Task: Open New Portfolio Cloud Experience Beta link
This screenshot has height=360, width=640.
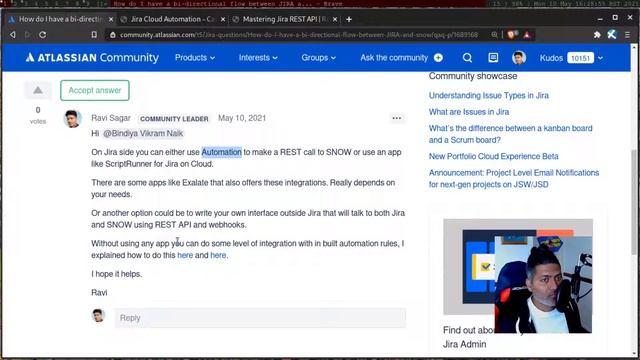Action: coord(493,156)
